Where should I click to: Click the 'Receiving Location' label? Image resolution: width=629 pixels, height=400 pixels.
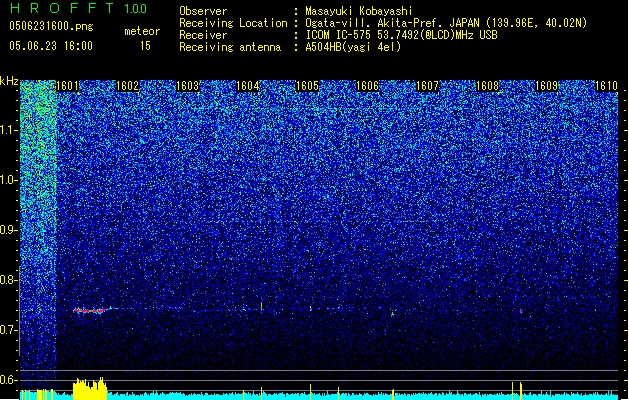point(233,23)
